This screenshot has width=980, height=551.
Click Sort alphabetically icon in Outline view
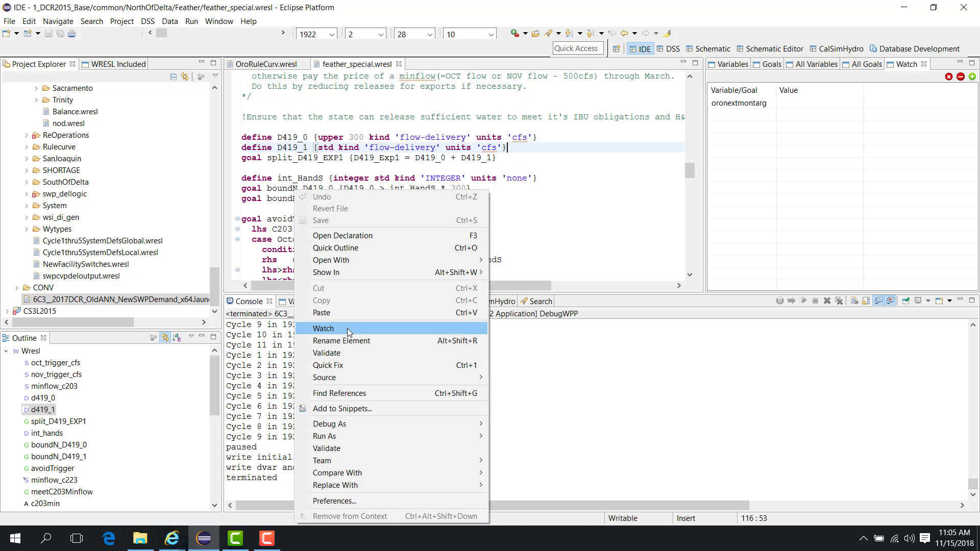tap(177, 337)
